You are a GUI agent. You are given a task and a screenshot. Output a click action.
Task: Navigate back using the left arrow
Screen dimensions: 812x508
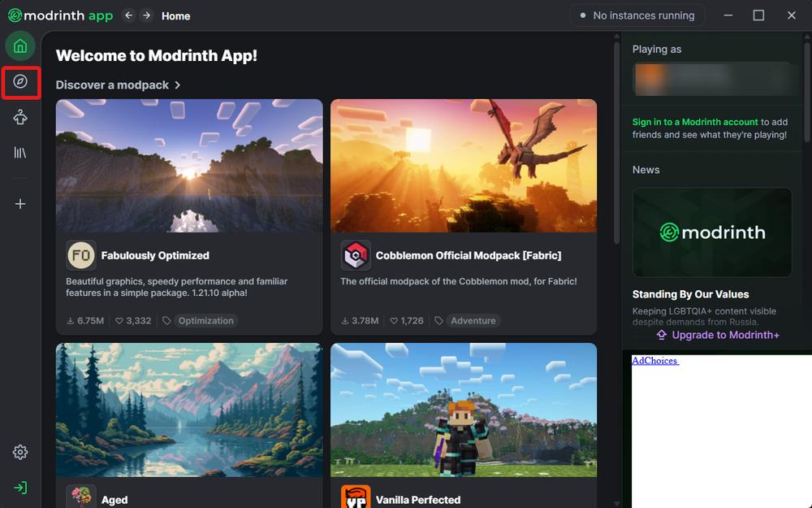pyautogui.click(x=128, y=15)
